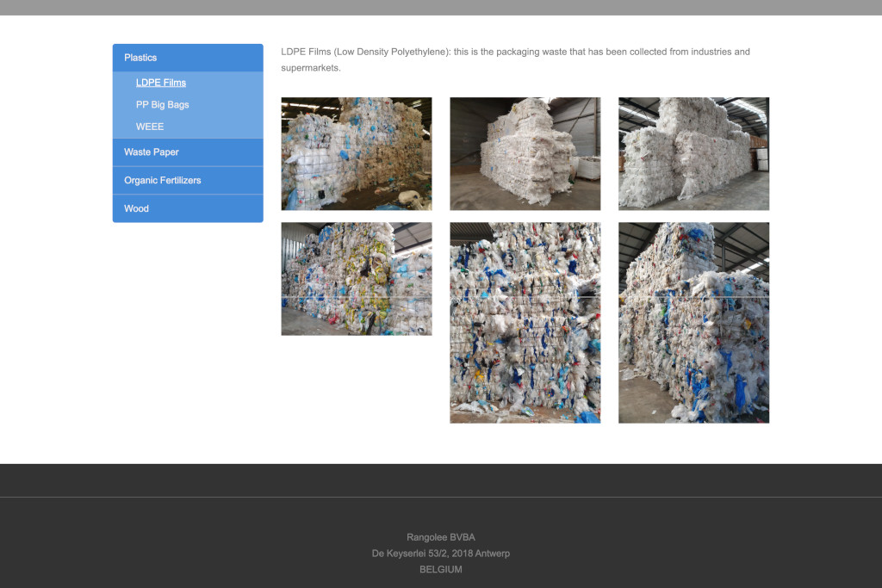Image resolution: width=882 pixels, height=588 pixels.
Task: Click the gray top navigation bar
Action: [441, 8]
